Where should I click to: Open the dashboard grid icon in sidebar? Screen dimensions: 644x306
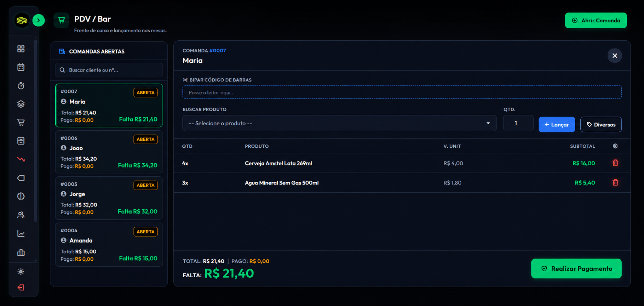(21, 49)
